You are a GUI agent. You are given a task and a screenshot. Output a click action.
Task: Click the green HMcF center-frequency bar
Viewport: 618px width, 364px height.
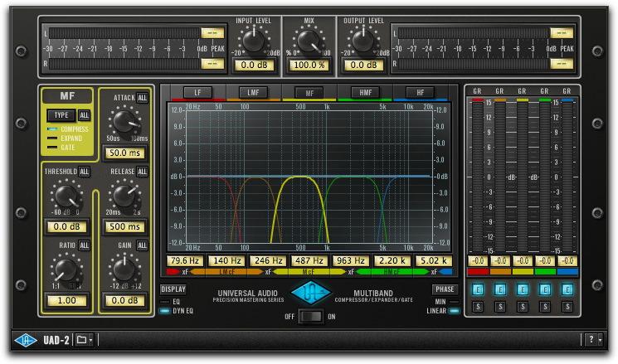coord(392,272)
